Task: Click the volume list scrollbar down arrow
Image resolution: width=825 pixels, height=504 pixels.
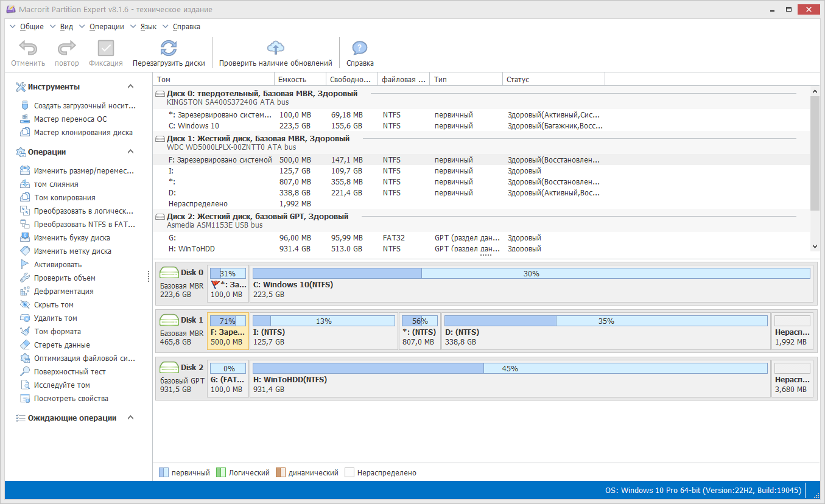Action: (815, 246)
